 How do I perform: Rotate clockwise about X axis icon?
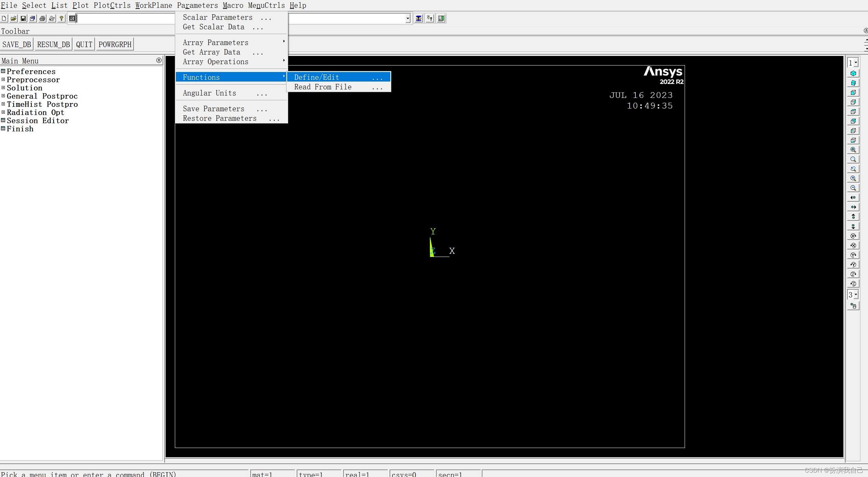click(x=853, y=236)
